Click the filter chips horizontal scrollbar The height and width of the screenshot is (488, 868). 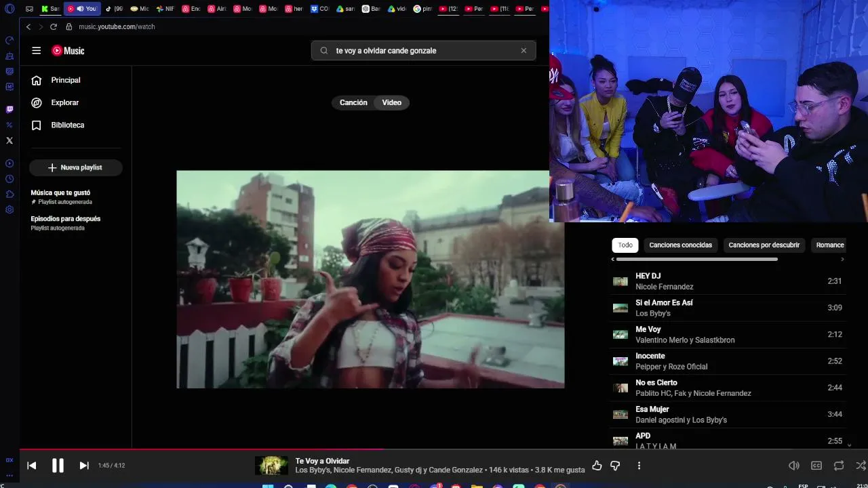pos(696,259)
